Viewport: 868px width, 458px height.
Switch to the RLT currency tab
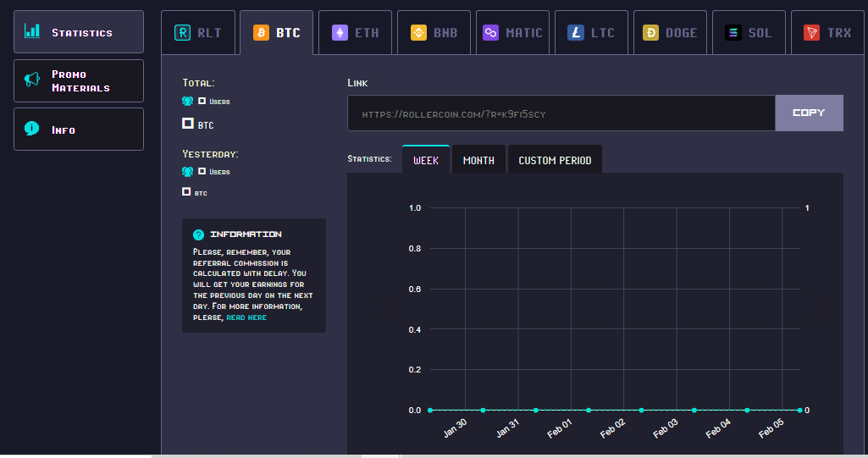click(x=198, y=33)
